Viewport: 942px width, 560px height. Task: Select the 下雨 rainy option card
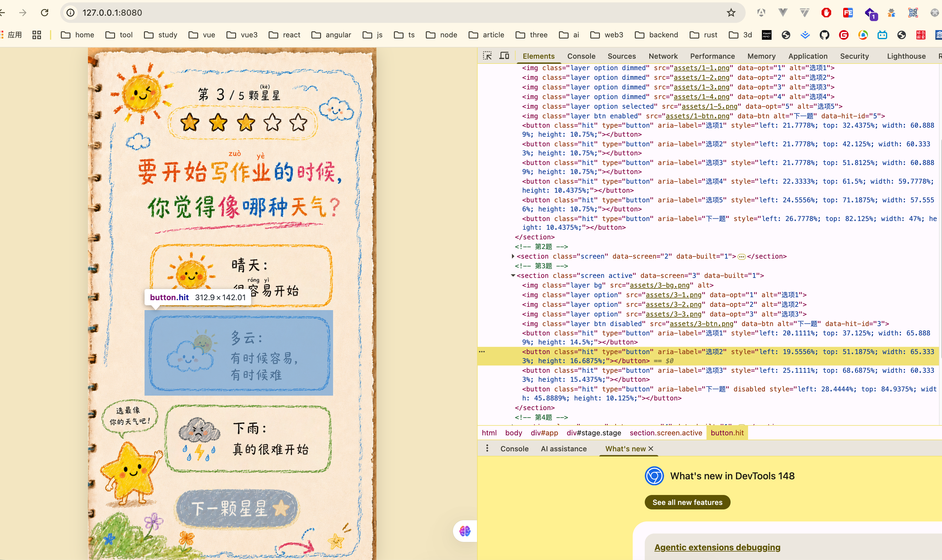(x=248, y=439)
